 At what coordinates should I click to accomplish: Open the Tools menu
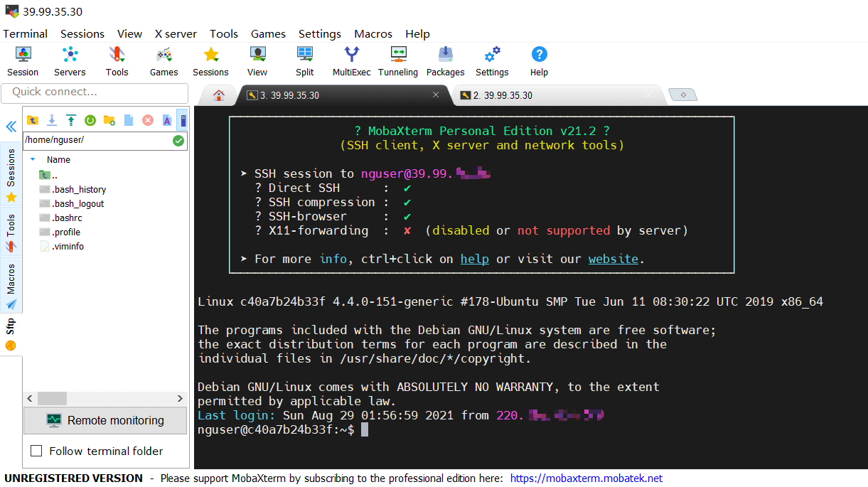point(224,33)
